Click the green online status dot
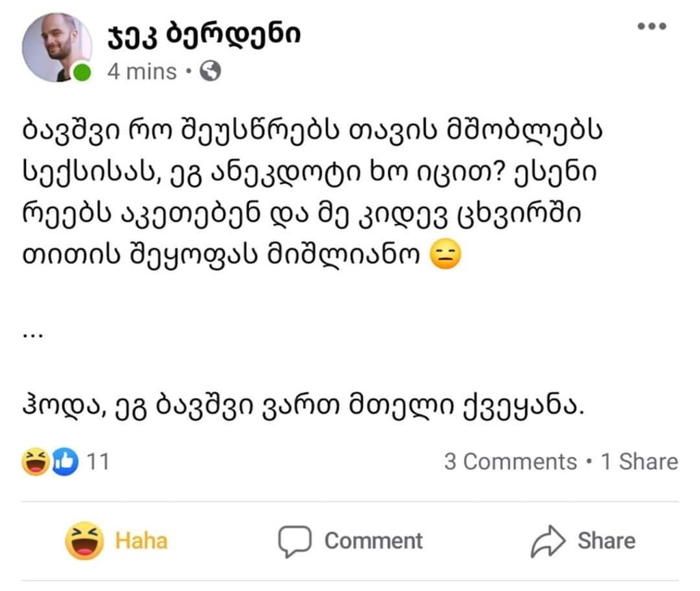 pos(82,73)
